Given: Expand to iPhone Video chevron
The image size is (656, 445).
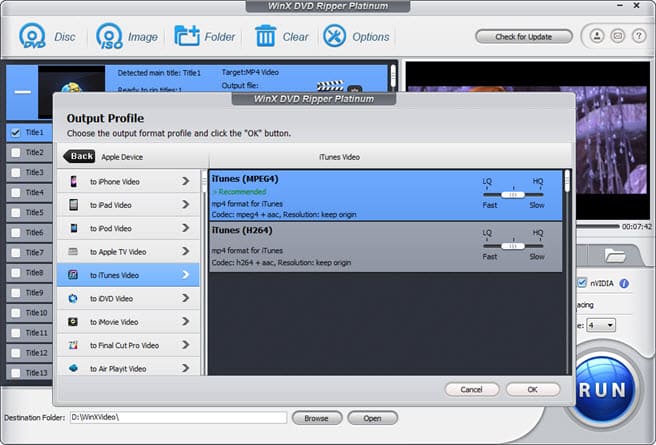Looking at the screenshot, I should tap(186, 181).
